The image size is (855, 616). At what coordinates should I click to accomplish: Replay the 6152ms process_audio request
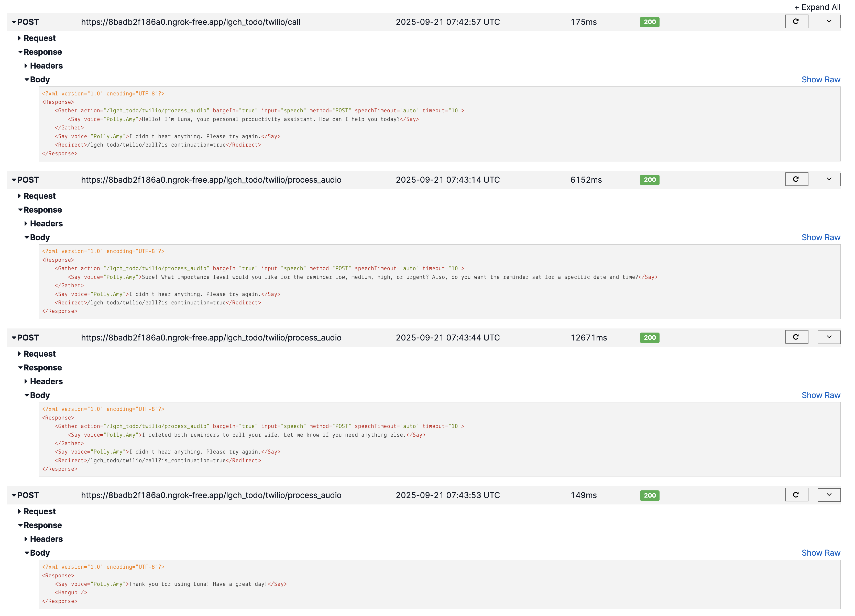point(797,179)
